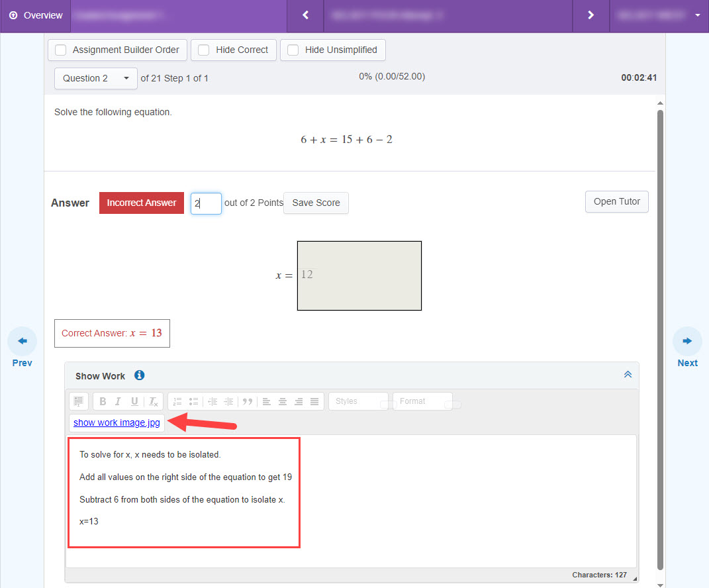Open the Question 2 dropdown
The image size is (709, 588).
[x=96, y=78]
